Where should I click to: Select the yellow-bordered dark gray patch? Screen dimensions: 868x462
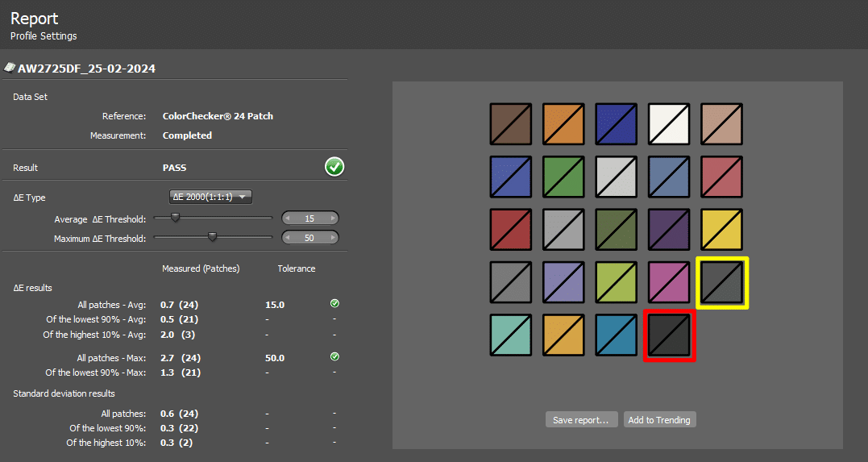coord(722,282)
